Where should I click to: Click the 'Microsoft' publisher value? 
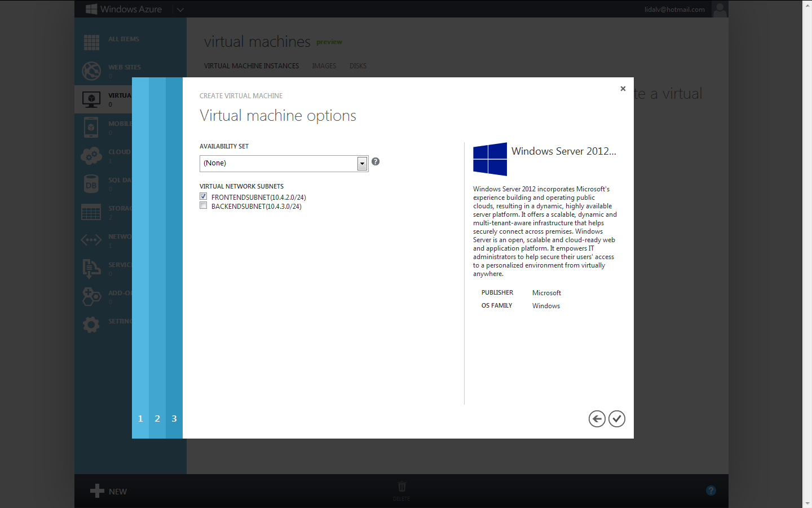pos(546,293)
